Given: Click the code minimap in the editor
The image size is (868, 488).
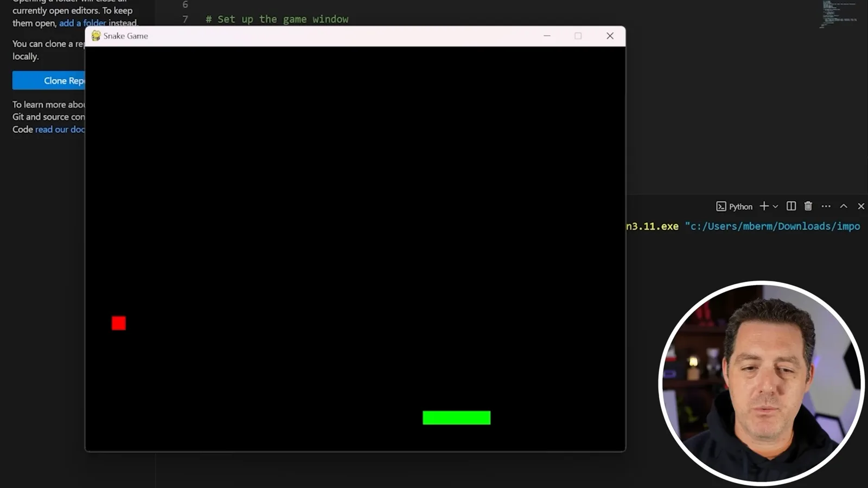Looking at the screenshot, I should pos(839,14).
